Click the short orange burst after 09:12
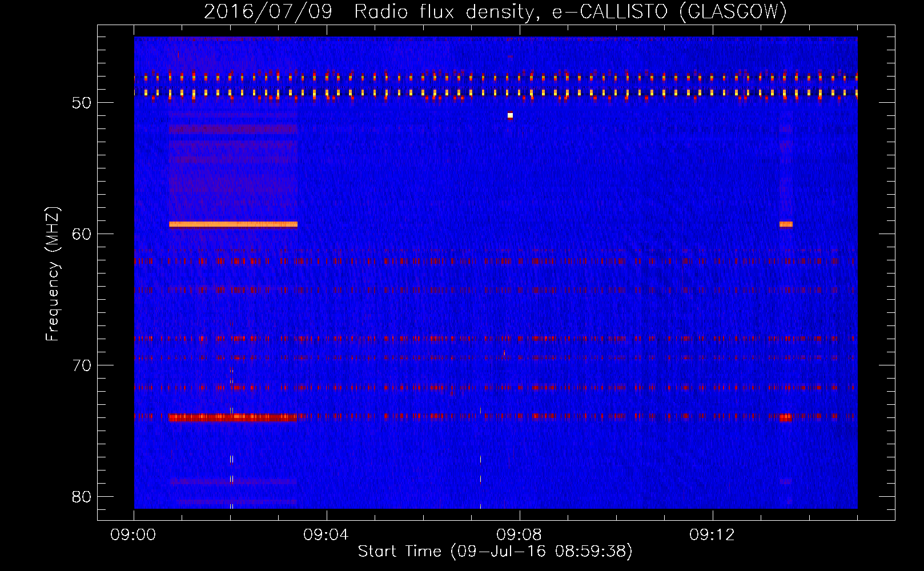The image size is (924, 571). (x=786, y=224)
